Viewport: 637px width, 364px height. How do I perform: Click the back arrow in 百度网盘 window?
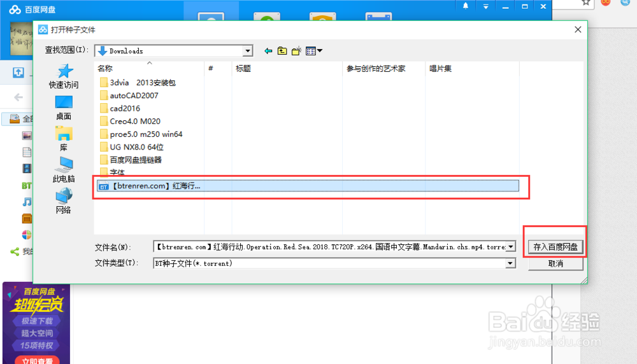pos(18,97)
